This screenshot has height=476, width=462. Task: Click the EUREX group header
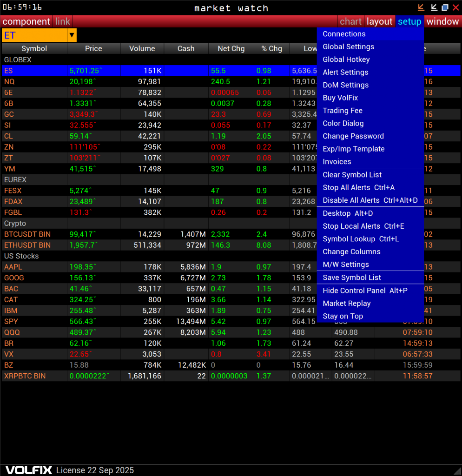pos(15,180)
